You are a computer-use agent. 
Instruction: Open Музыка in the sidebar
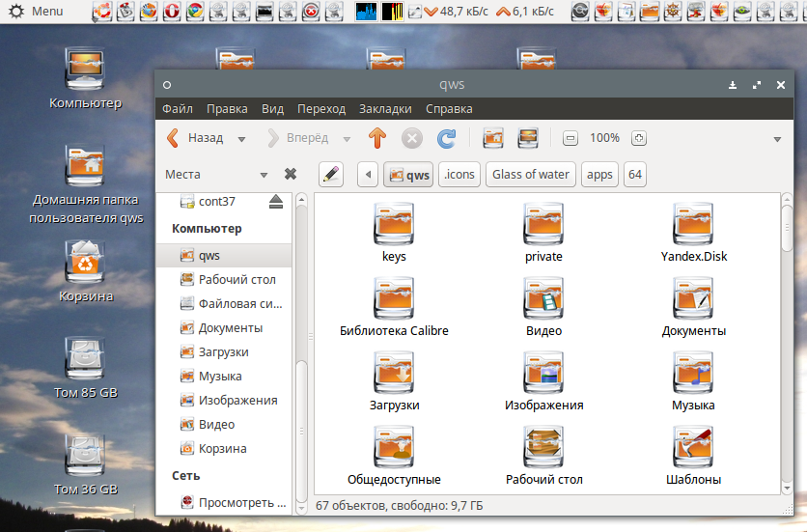click(x=224, y=377)
